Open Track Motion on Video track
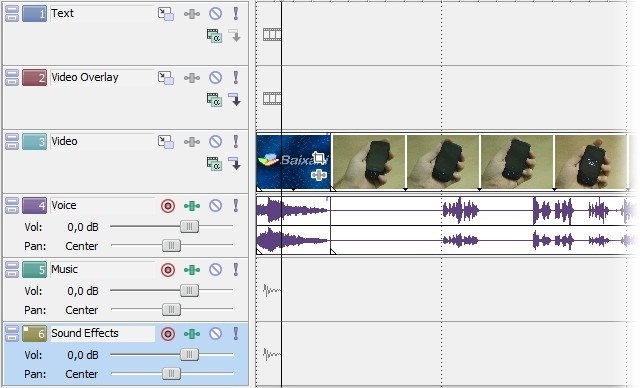This screenshot has height=388, width=640. coord(166,142)
